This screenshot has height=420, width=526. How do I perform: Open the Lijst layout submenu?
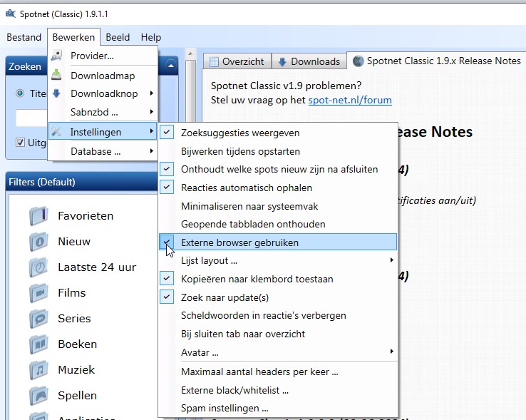tap(277, 260)
